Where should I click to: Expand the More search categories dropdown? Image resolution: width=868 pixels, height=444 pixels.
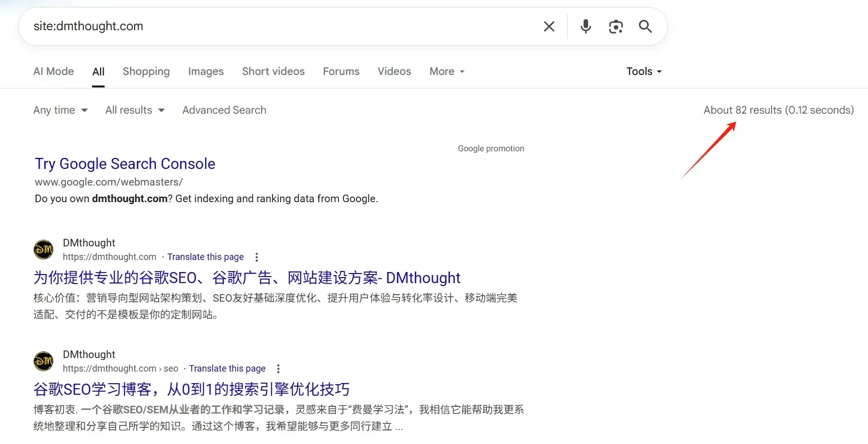tap(447, 71)
